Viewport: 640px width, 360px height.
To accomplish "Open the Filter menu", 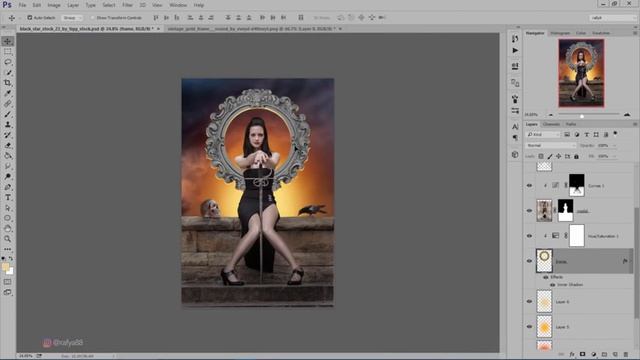I will (127, 5).
